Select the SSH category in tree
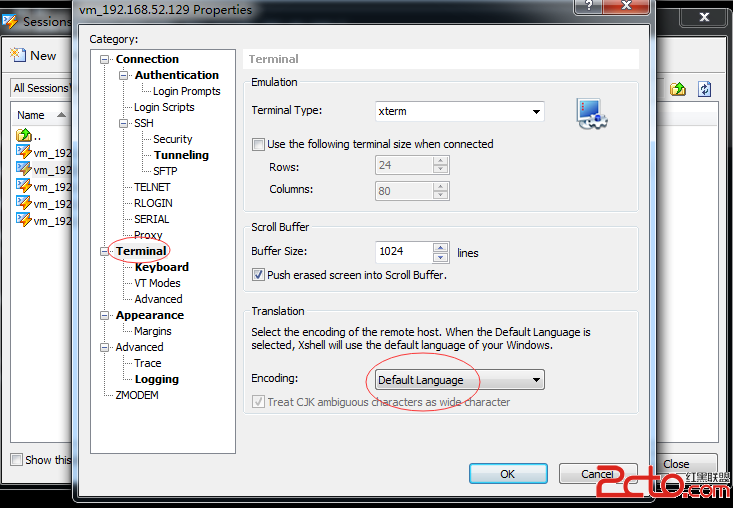This screenshot has height=508, width=733. tap(144, 123)
